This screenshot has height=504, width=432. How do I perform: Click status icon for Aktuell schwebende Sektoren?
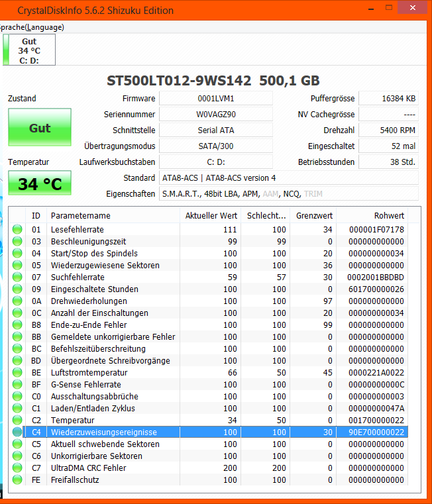17,444
